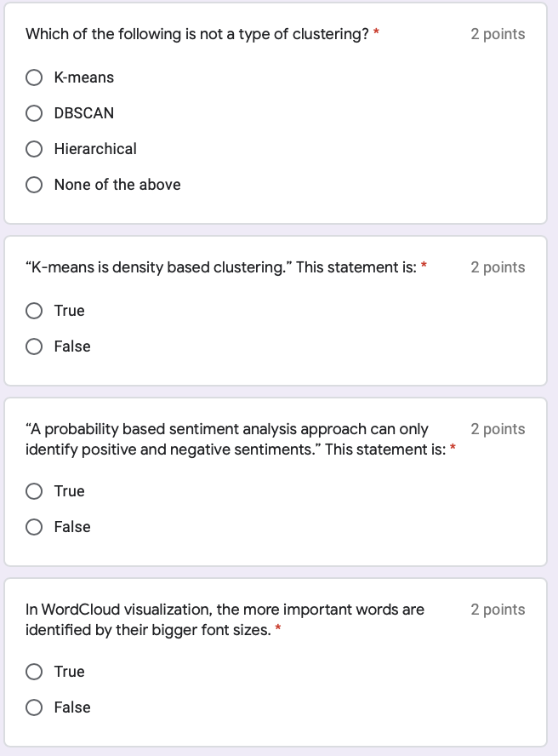Select False for sentiment analysis statement
The height and width of the screenshot is (756, 558).
pyautogui.click(x=34, y=526)
